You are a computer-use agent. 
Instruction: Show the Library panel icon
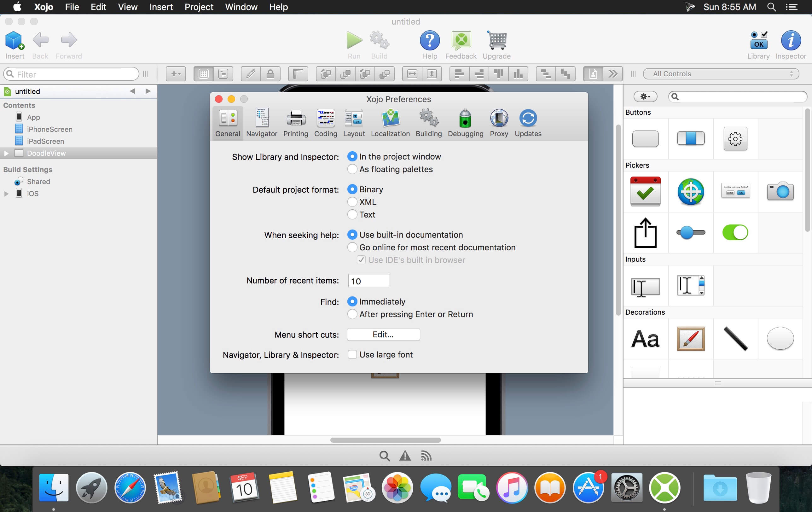(x=758, y=40)
